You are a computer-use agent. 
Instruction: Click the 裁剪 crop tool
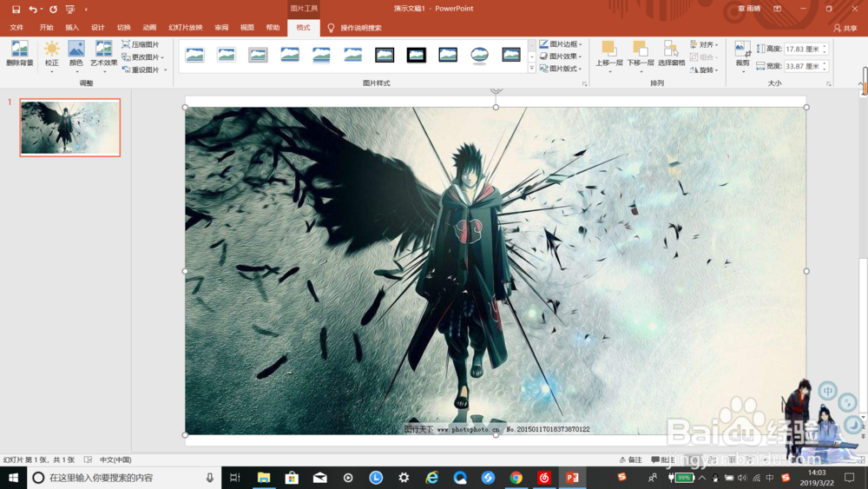pos(742,56)
